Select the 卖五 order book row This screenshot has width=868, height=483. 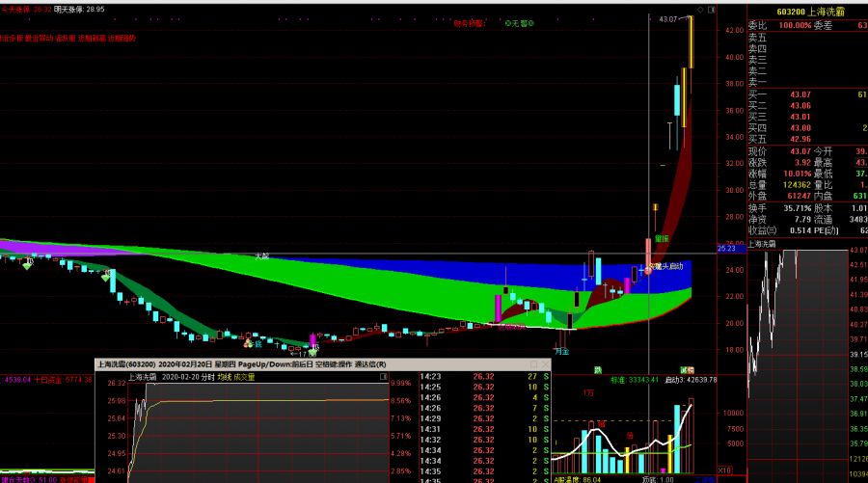coord(807,38)
